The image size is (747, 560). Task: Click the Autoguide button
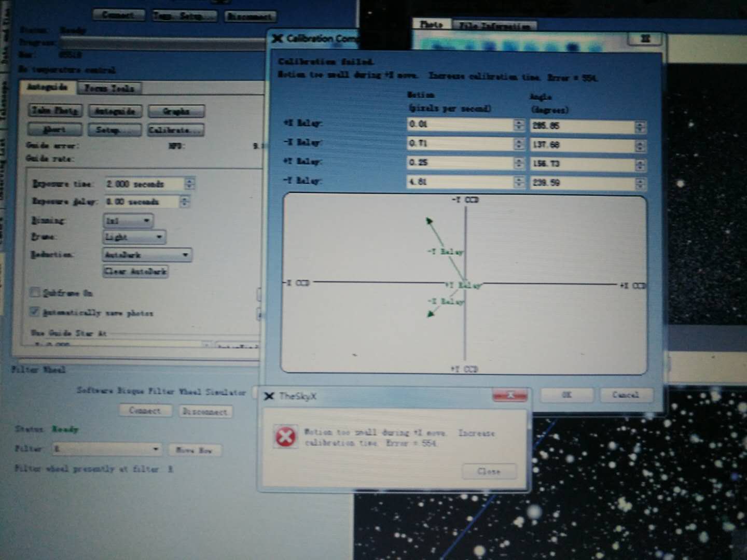115,111
